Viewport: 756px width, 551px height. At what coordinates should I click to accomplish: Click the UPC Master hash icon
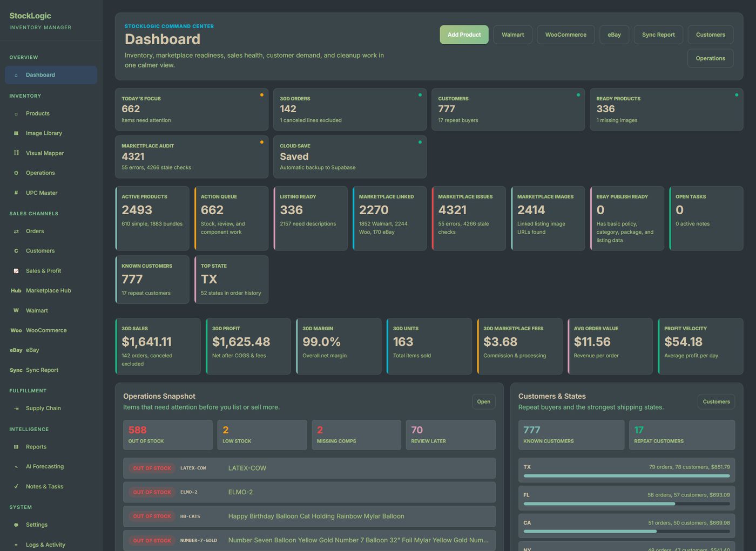(x=16, y=193)
